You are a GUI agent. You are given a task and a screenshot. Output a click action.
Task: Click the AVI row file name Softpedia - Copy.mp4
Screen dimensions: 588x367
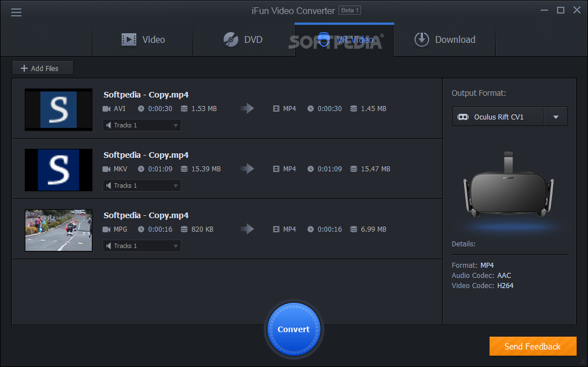click(x=146, y=95)
